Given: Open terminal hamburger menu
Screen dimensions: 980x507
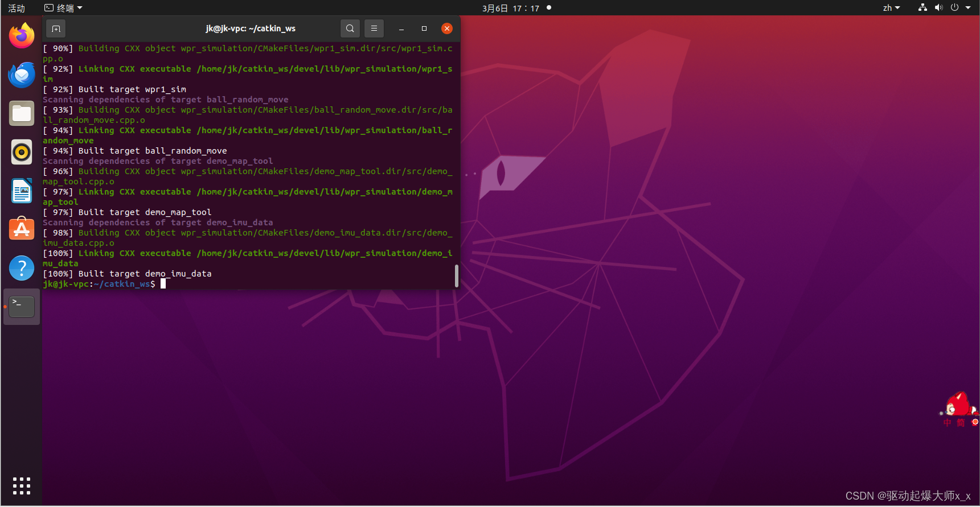Looking at the screenshot, I should (x=374, y=28).
